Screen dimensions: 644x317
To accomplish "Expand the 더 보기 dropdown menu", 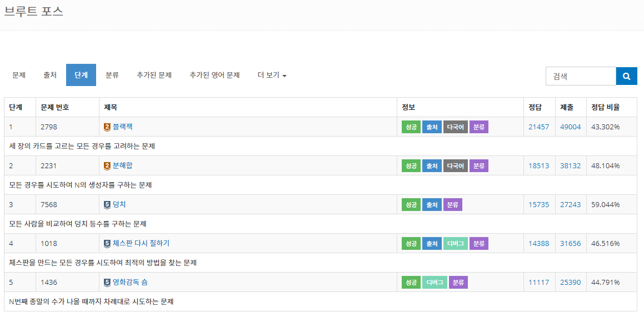I will click(272, 75).
